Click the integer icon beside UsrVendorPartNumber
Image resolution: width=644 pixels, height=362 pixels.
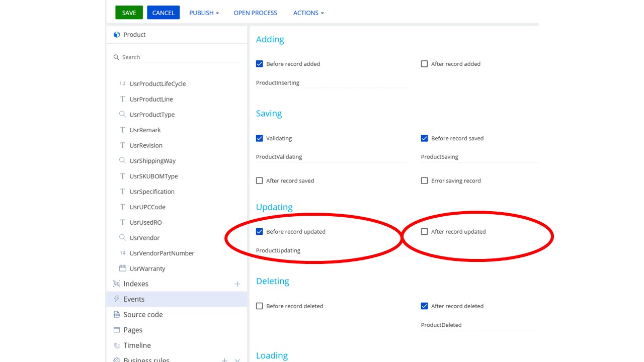[122, 253]
